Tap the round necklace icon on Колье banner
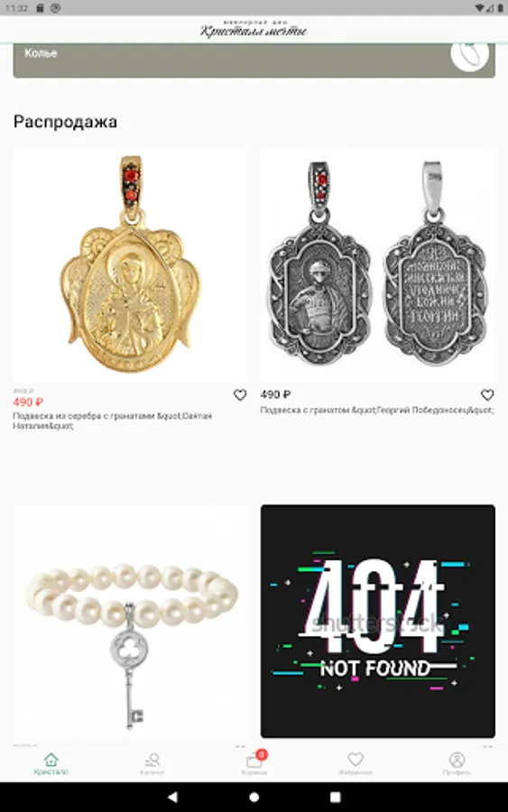This screenshot has height=812, width=508. pyautogui.click(x=470, y=56)
